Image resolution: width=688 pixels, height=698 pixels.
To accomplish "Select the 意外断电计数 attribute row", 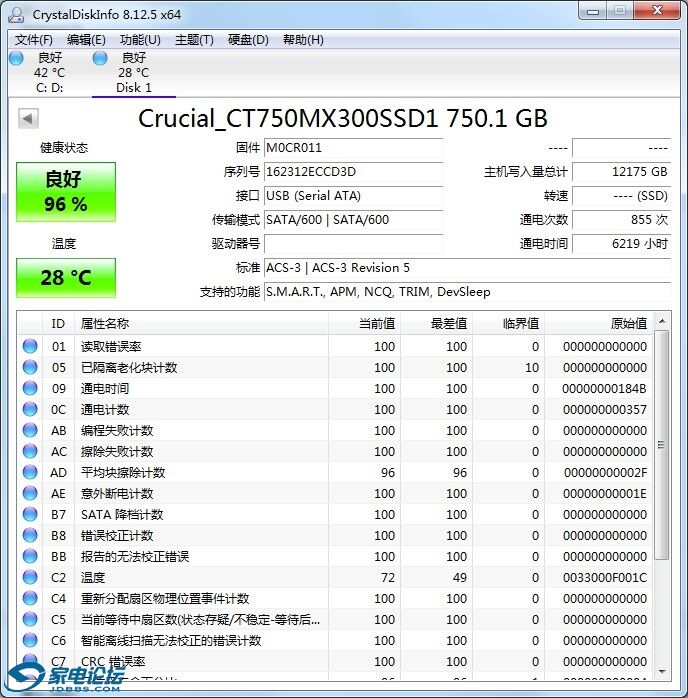I will (335, 493).
